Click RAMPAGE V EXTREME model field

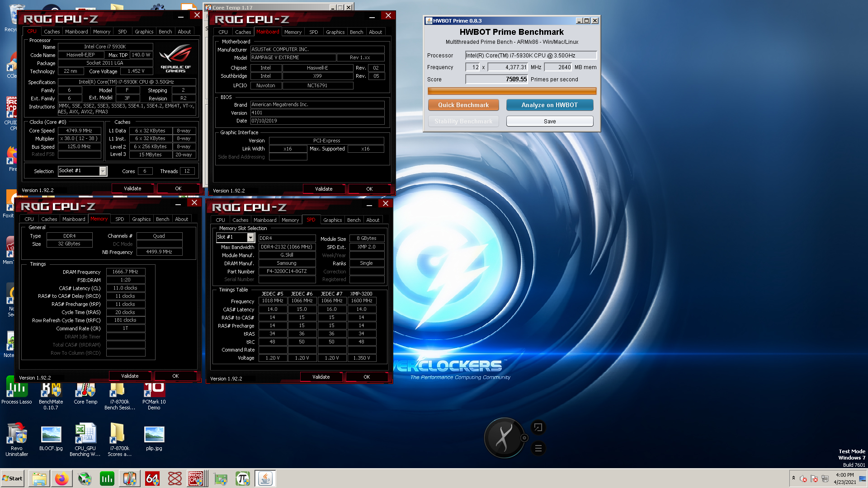point(293,57)
